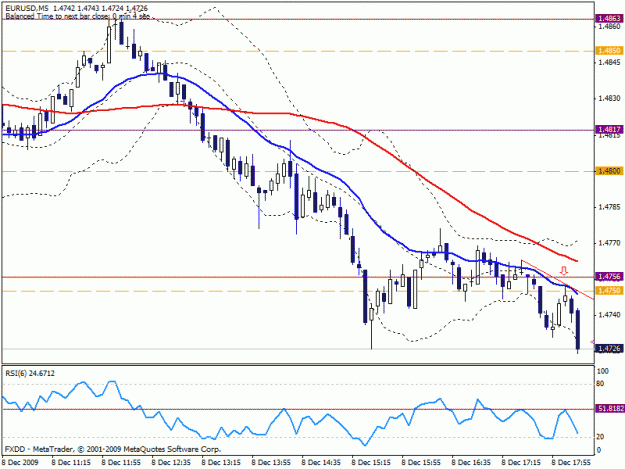Screen dimensions: 625x469
Task: Click the red down arrow marker
Action: [564, 271]
